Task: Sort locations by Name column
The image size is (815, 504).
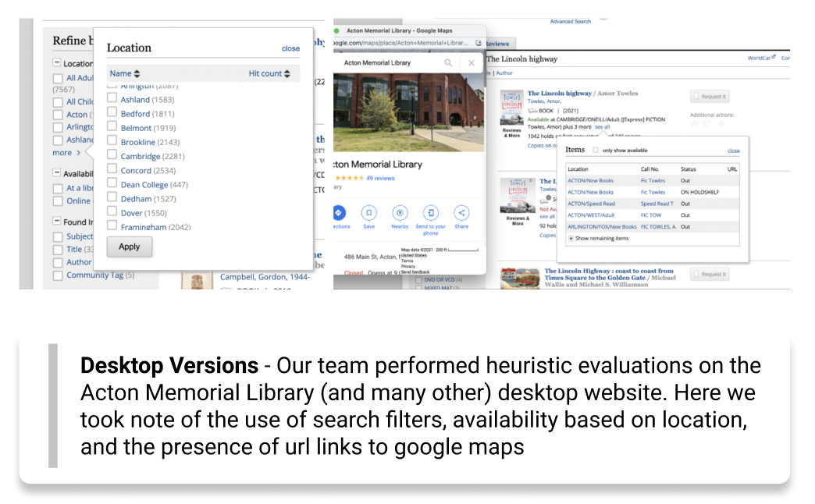Action: coord(125,74)
